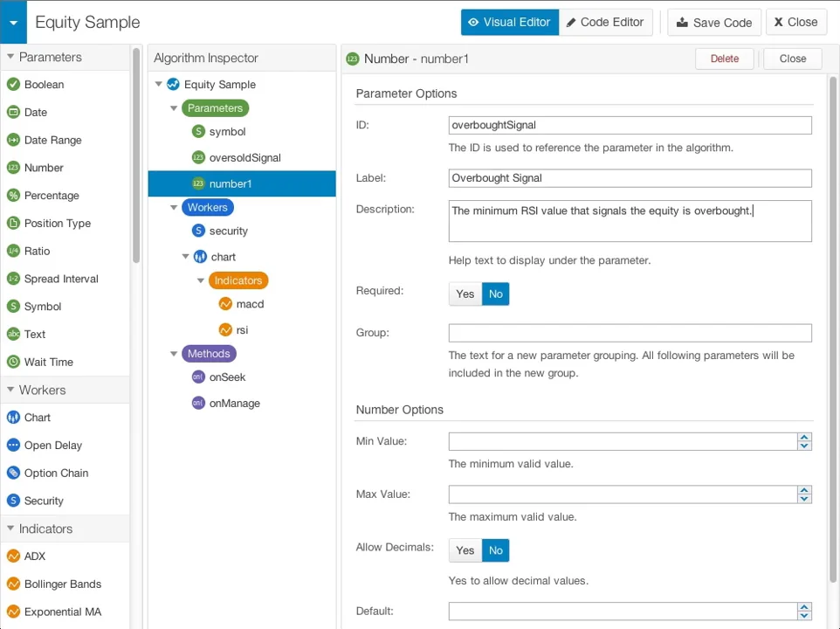
Task: Collapse the Parameters tree group
Action: pos(174,107)
